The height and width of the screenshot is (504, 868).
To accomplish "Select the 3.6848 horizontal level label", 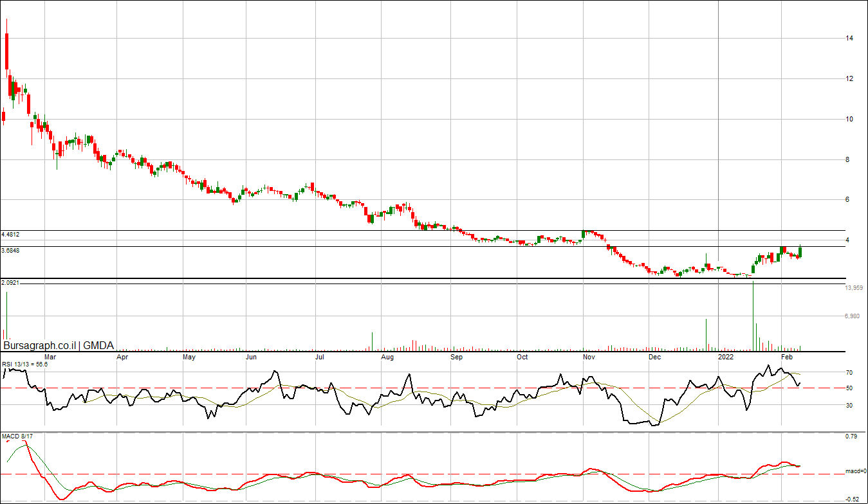I will [x=12, y=251].
